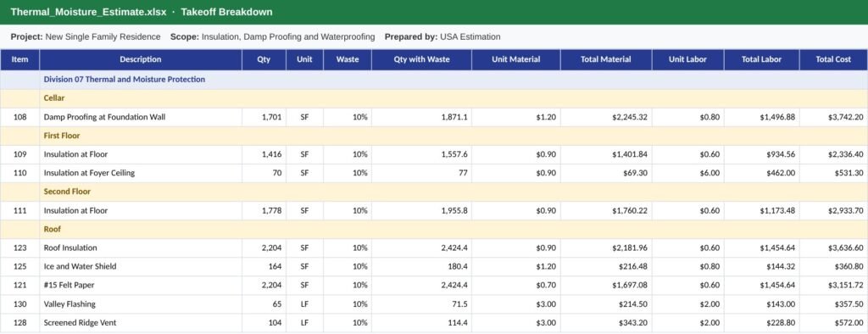
Task: Click total cost $2,336.40 cell
Action: click(834, 154)
